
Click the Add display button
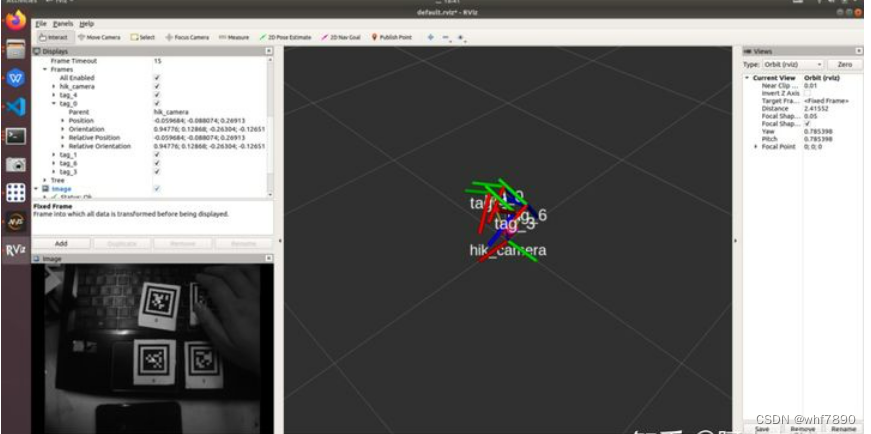(61, 243)
